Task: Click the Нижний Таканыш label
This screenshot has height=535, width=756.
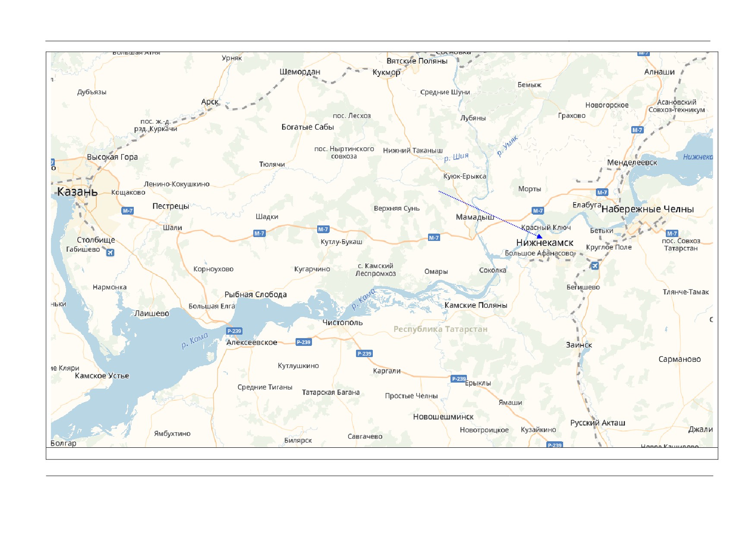Action: click(413, 151)
